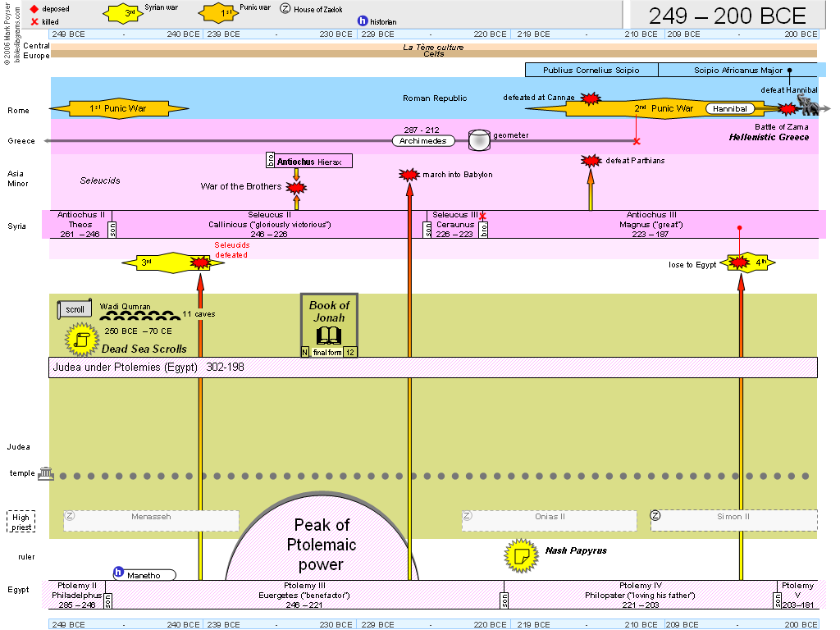
Task: Click the cylinder geometer icon next to Archimedes
Action: [x=478, y=140]
